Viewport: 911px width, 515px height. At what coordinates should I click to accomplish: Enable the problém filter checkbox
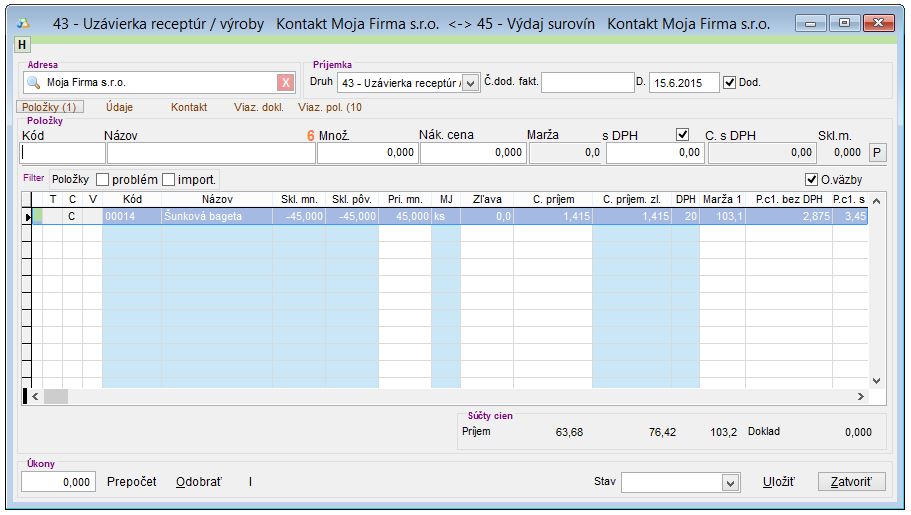(102, 179)
